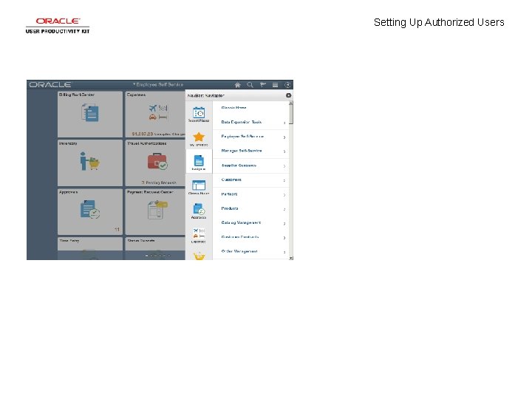This screenshot has width=532, height=399.
Task: Open Customer Contracts Navigator item
Action: [x=250, y=237]
